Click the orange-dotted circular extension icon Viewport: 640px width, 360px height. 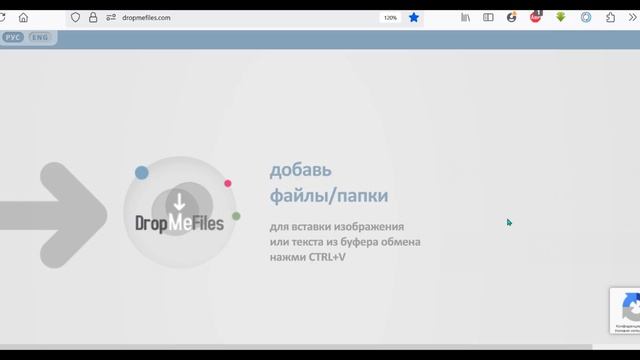tap(512, 17)
